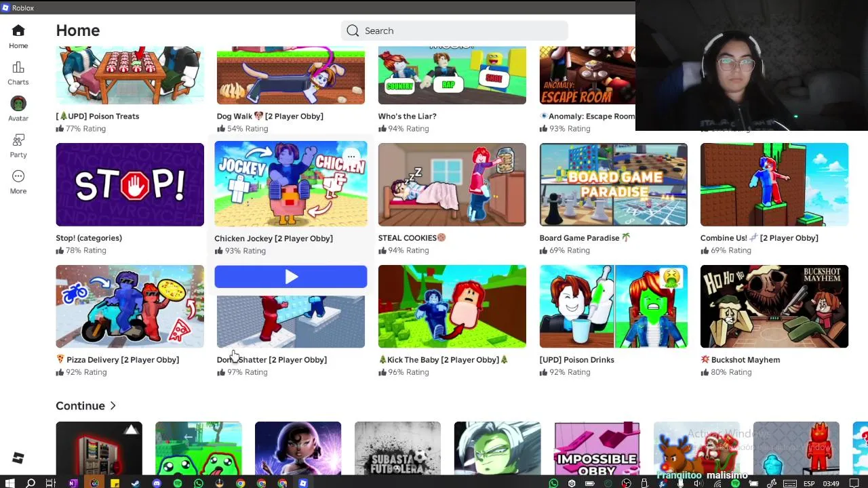Click the microphone icon in system tray
This screenshot has height=488, width=868.
click(680, 483)
